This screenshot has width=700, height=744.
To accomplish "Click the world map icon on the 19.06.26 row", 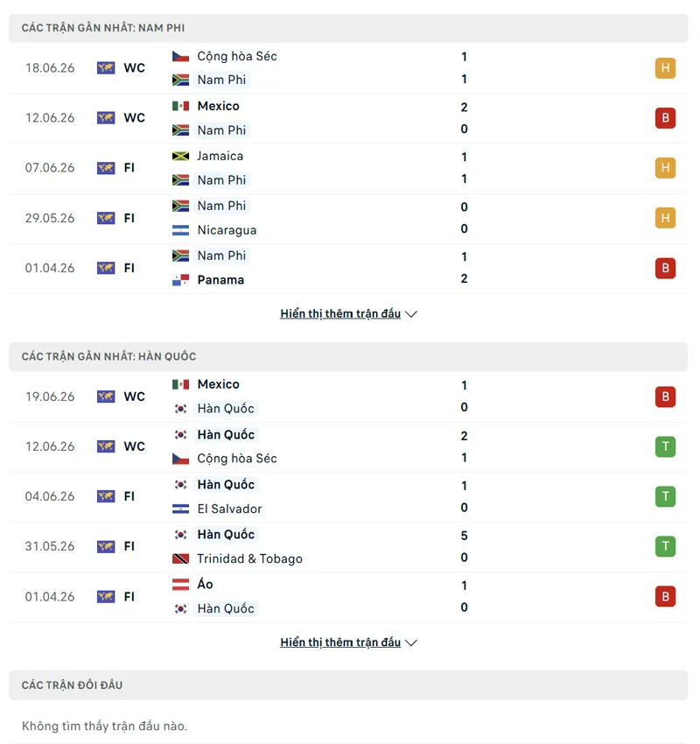I will point(106,397).
